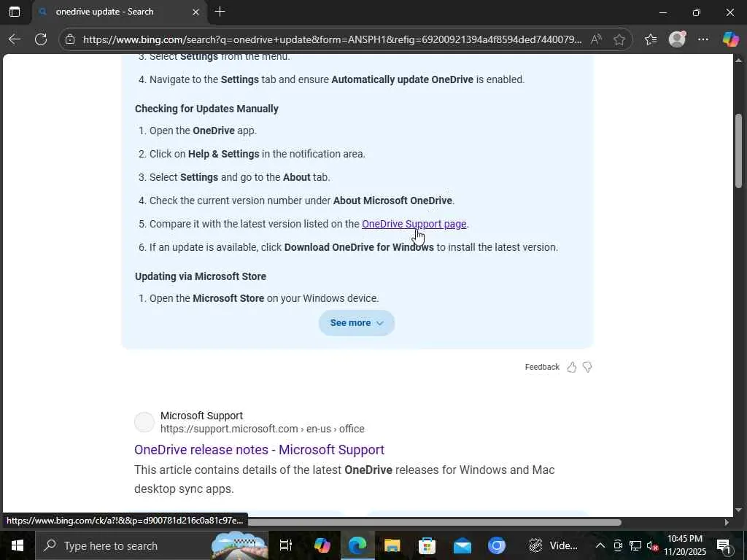Open network status tray icon
Viewport: 747px width, 560px height.
635,545
